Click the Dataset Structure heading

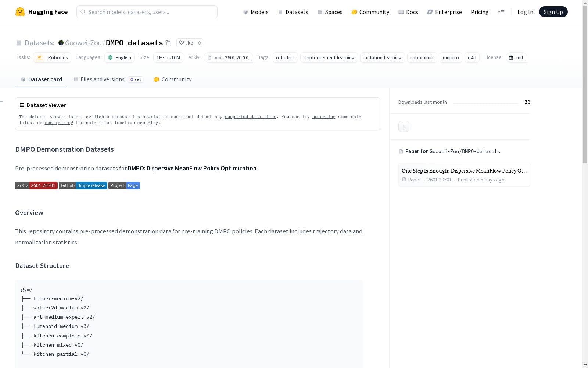pyautogui.click(x=42, y=266)
